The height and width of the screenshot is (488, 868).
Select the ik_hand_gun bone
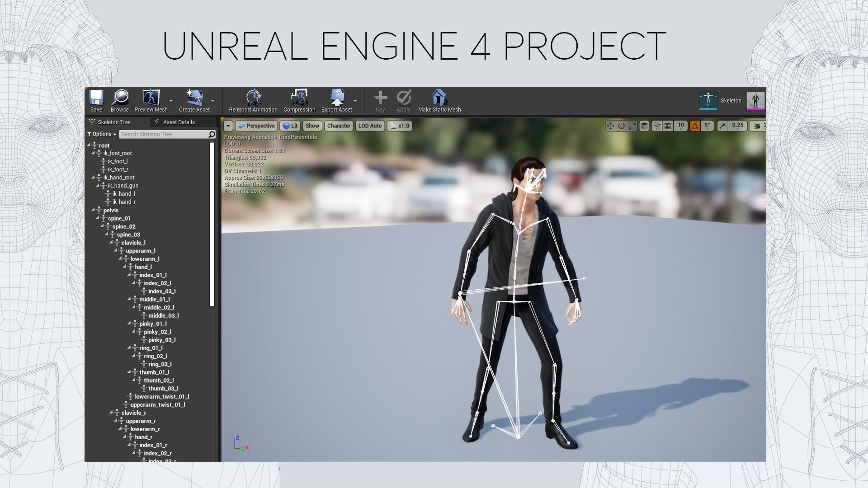123,186
